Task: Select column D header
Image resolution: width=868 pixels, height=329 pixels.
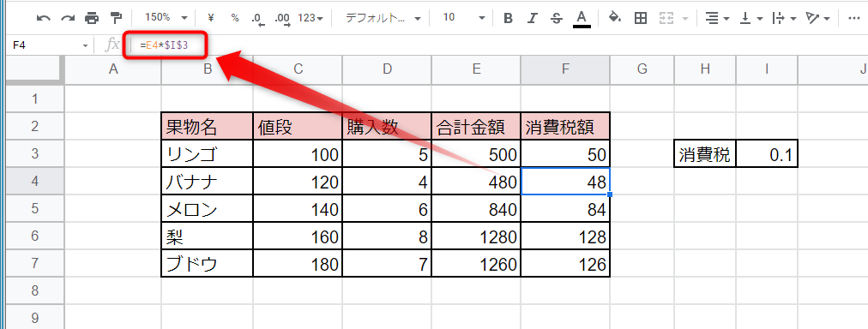Action: click(x=387, y=69)
